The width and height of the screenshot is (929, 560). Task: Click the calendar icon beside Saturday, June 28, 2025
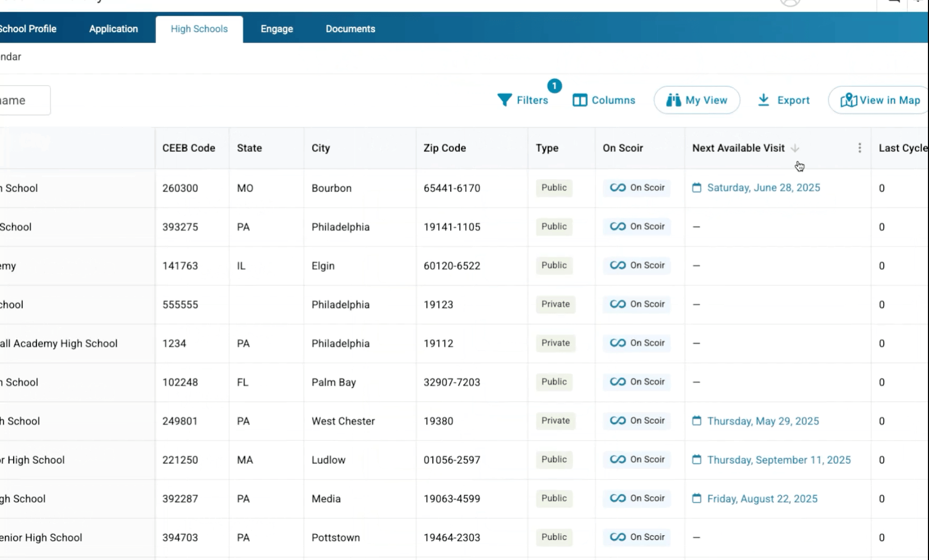tap(696, 188)
